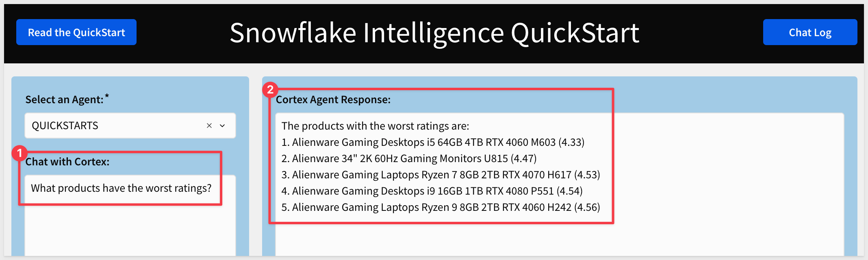
Task: Click the 4.33 rating in the first result
Action: pyautogui.click(x=571, y=142)
